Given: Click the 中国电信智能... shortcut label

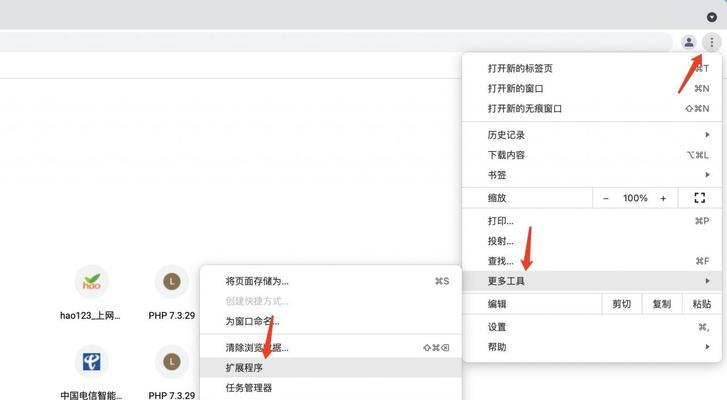Looking at the screenshot, I should tap(91, 395).
